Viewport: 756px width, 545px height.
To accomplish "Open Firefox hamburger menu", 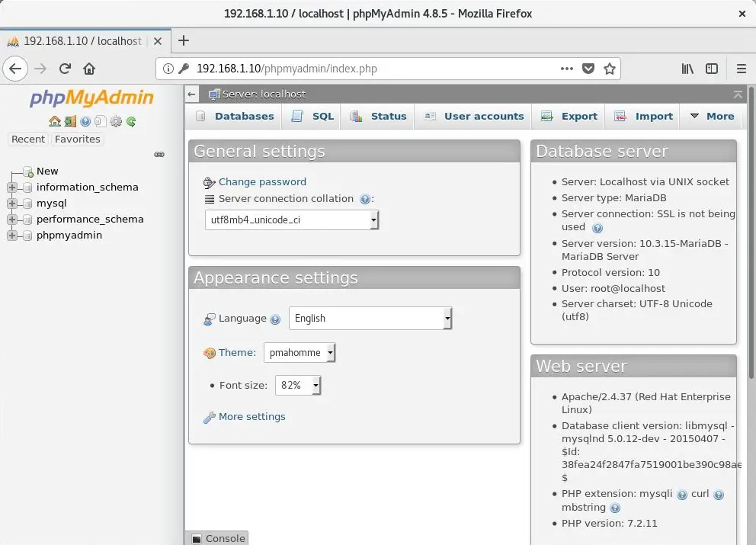I will pyautogui.click(x=742, y=69).
